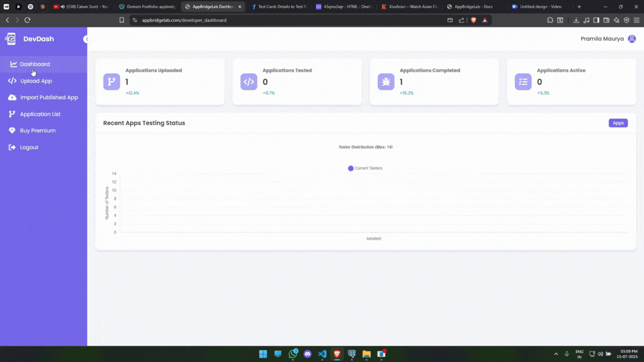Switch to the 43qms2wjr HTML tab
Viewport: 644px width, 362px height.
point(344,7)
